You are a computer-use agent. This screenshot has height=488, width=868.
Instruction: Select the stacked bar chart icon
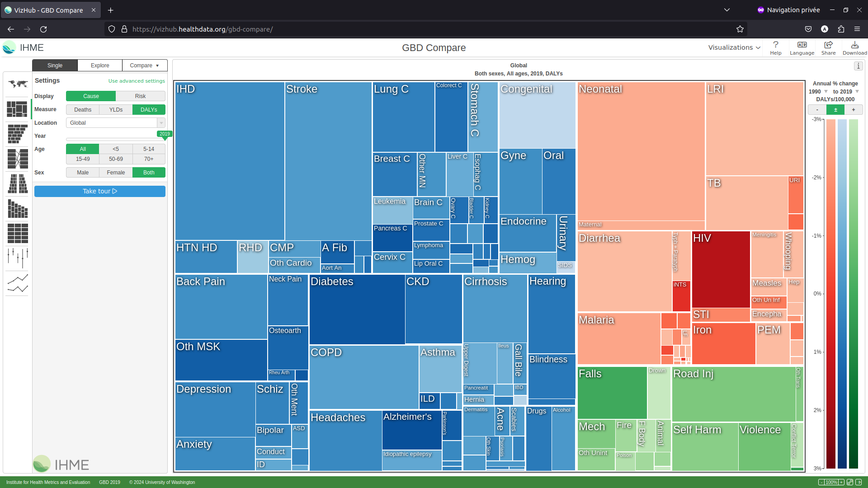[18, 208]
